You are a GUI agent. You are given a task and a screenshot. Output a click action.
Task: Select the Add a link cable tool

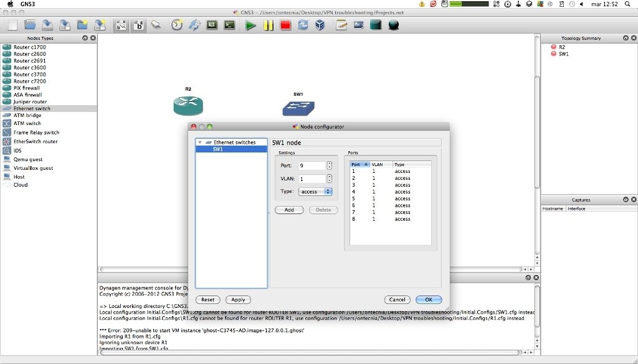pos(155,25)
